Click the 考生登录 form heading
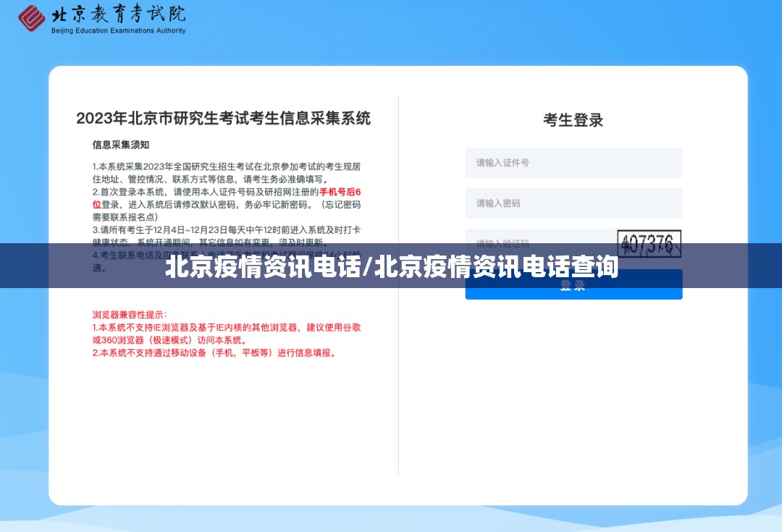The height and width of the screenshot is (532, 782). pos(573,120)
